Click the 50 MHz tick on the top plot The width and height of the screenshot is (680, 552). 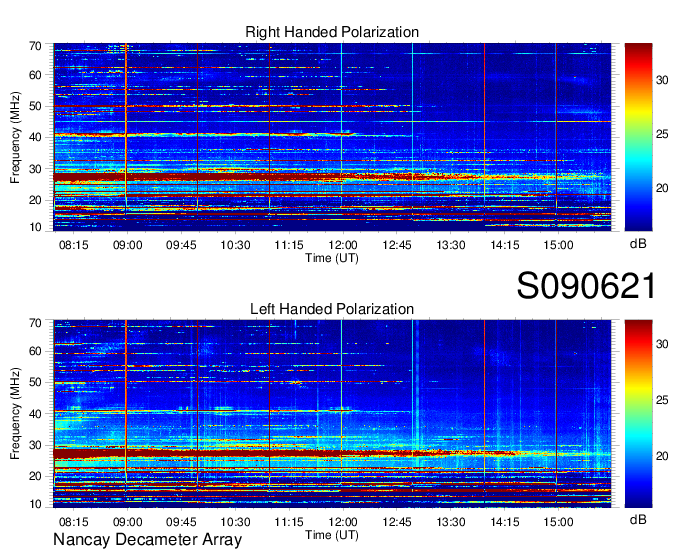point(35,106)
